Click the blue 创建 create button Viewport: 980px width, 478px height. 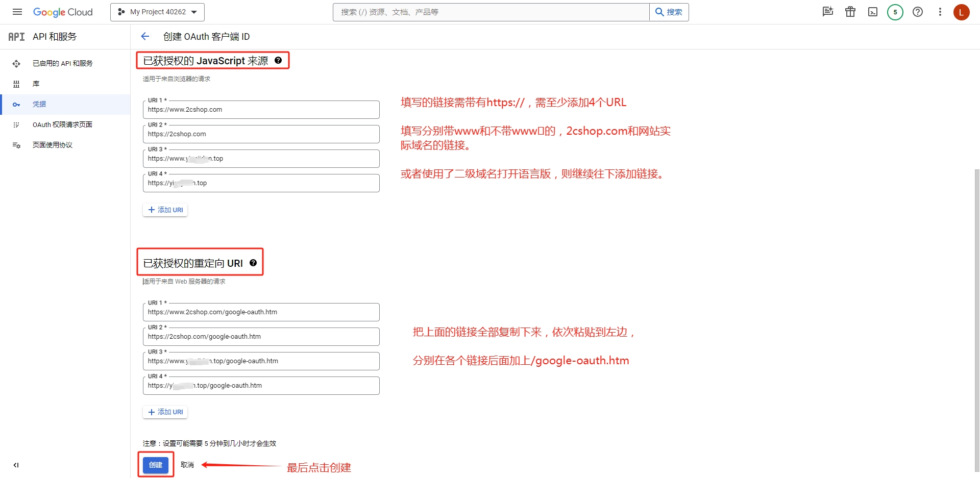click(156, 465)
